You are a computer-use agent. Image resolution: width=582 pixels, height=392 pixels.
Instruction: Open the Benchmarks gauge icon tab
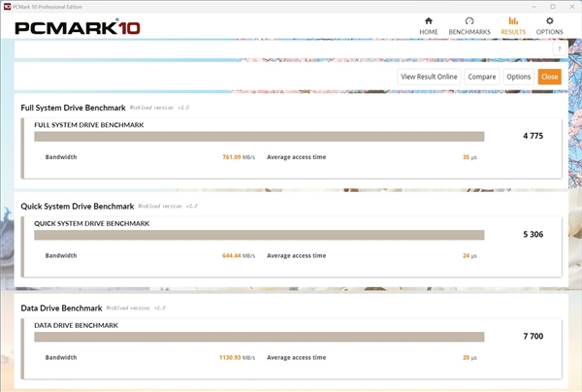pyautogui.click(x=469, y=20)
